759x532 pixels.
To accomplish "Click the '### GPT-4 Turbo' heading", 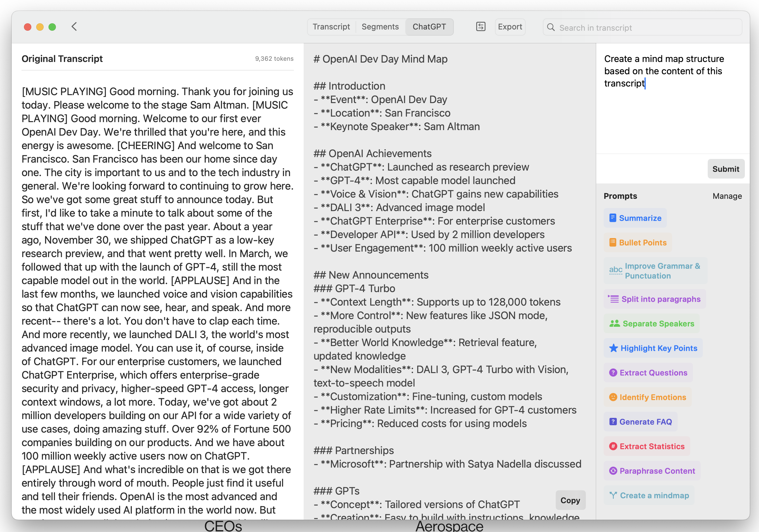I will click(x=354, y=288).
